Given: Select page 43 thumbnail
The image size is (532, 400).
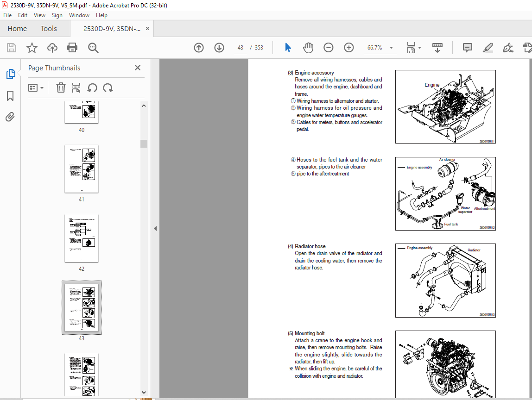Looking at the screenshot, I should pos(82,308).
